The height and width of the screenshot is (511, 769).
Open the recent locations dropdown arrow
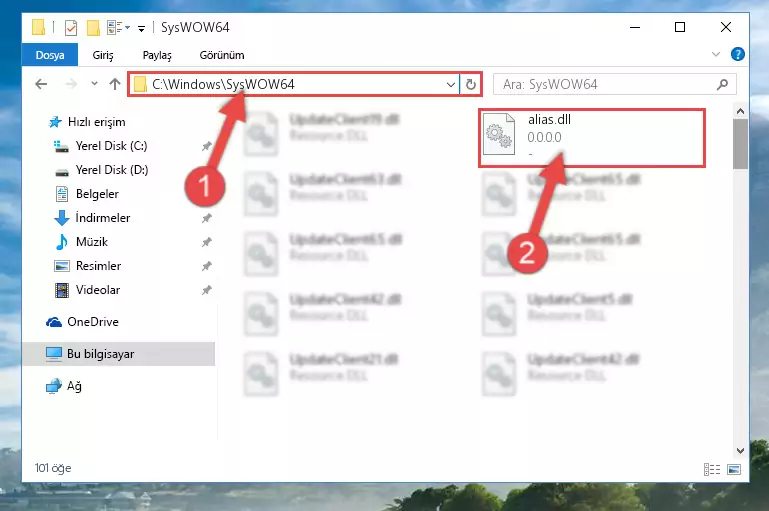[94, 84]
